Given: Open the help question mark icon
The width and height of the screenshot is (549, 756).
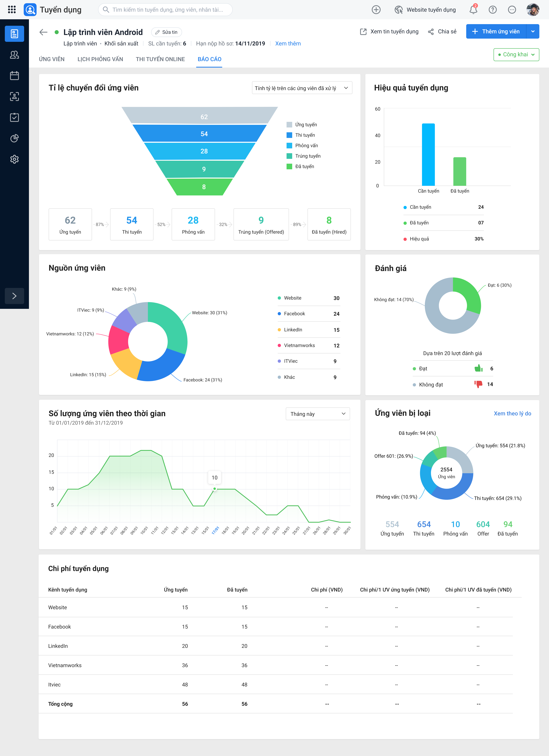Looking at the screenshot, I should tap(493, 10).
